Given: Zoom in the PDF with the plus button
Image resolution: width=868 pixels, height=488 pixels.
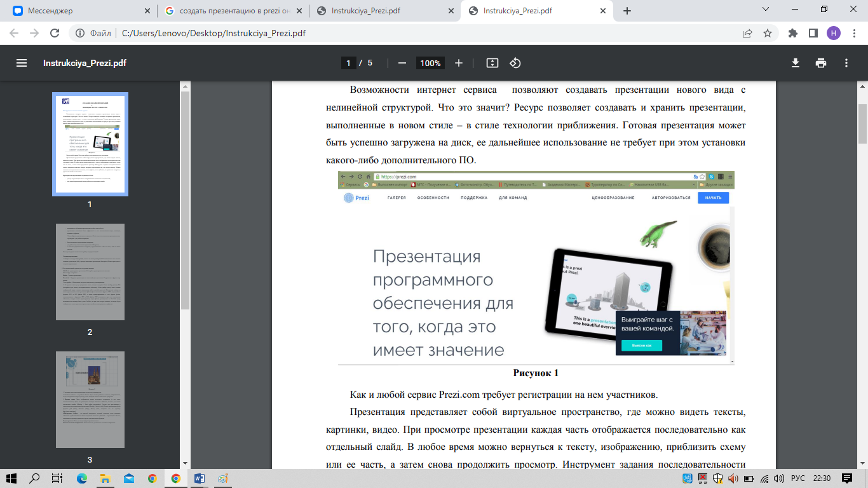Looking at the screenshot, I should [459, 63].
